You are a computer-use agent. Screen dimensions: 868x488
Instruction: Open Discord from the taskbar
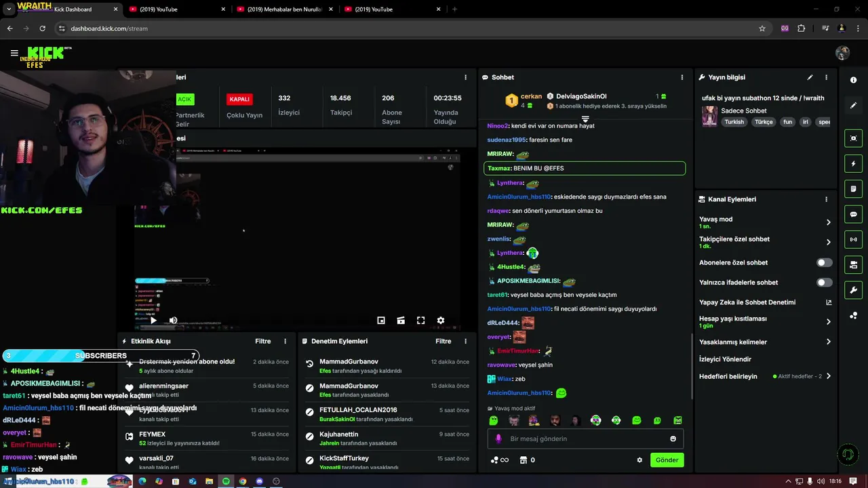tap(259, 481)
